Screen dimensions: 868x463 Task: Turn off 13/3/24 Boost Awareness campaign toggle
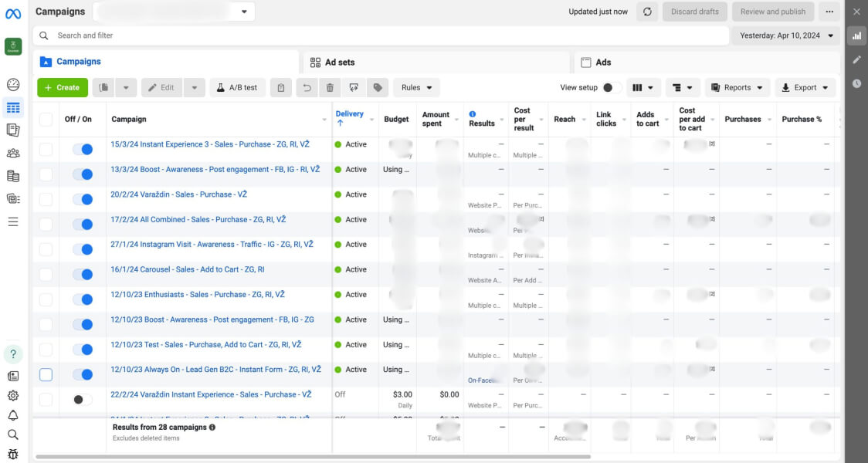coord(83,174)
